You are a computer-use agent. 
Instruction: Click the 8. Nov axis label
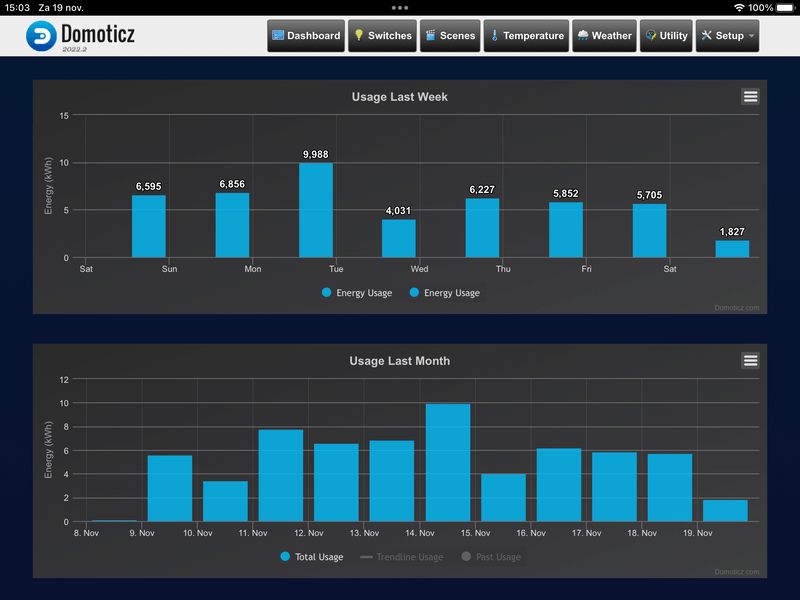[x=86, y=533]
